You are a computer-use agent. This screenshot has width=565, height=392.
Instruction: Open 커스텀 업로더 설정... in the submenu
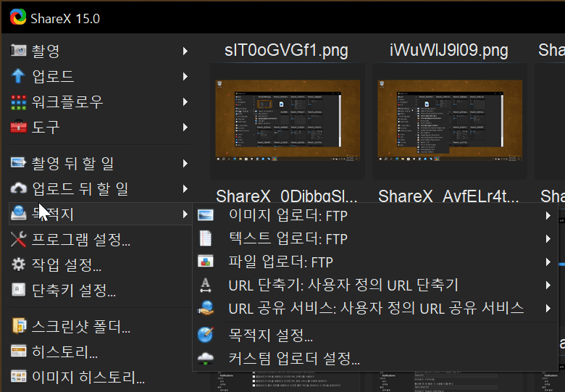click(x=375, y=359)
